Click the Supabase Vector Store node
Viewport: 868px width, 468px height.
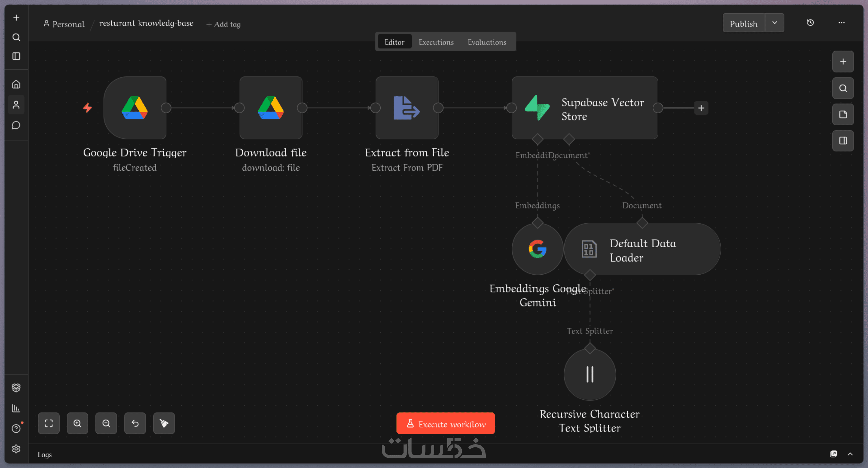(585, 108)
